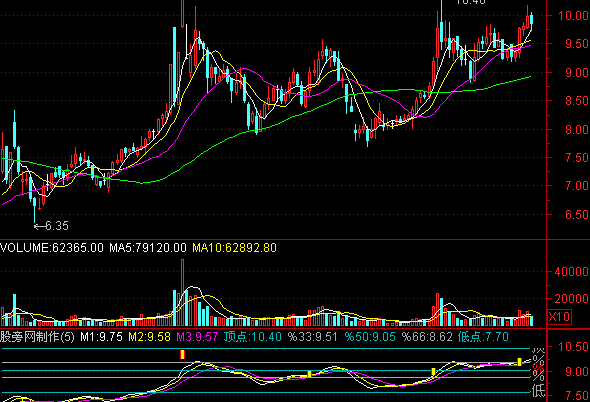Click the magenta M3:9.57 indicator value
The height and width of the screenshot is (402, 590).
197,337
